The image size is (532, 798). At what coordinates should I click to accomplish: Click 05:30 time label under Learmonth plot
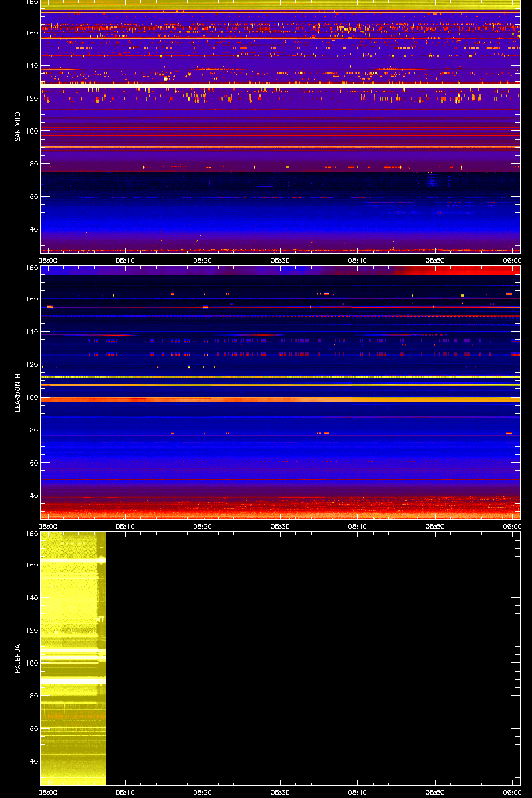tap(280, 527)
